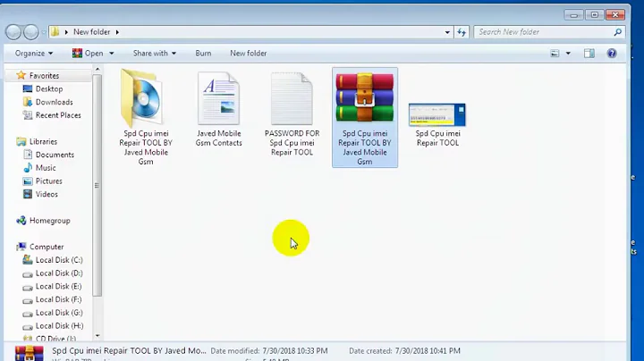Open the Spd Cpu imei Repair folder with disc icon
This screenshot has height=361, width=644.
pos(146,117)
